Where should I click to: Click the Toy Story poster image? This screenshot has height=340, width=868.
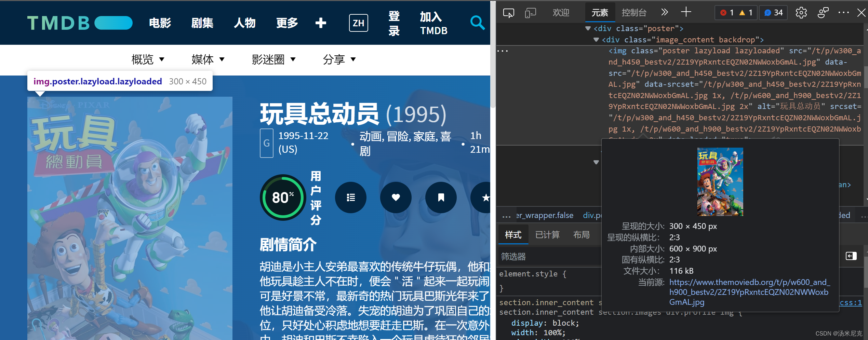[x=130, y=218]
